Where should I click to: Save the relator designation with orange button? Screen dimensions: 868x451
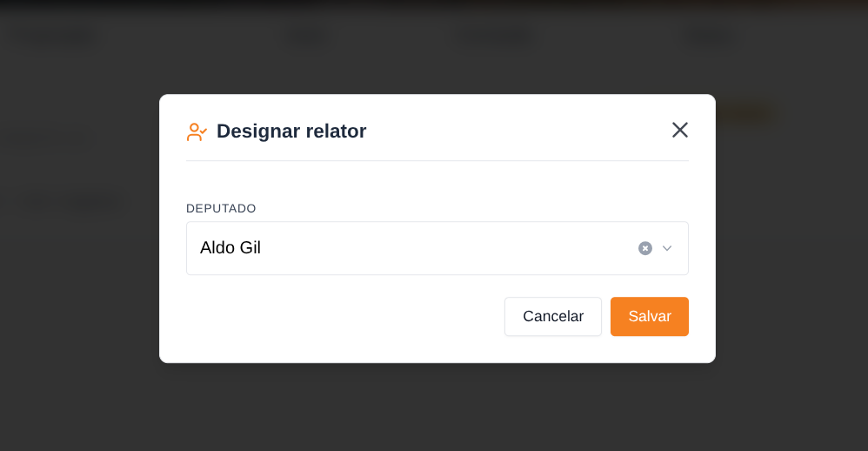[x=650, y=316]
